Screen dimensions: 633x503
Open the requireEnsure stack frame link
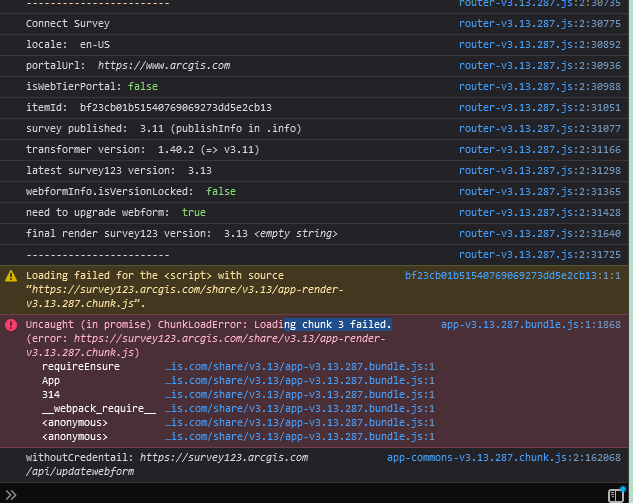(300, 367)
